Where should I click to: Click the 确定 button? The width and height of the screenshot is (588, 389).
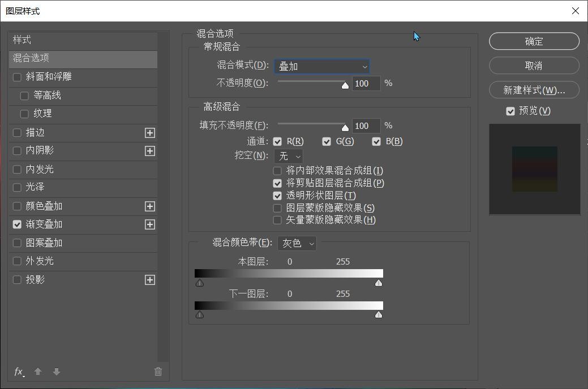534,41
